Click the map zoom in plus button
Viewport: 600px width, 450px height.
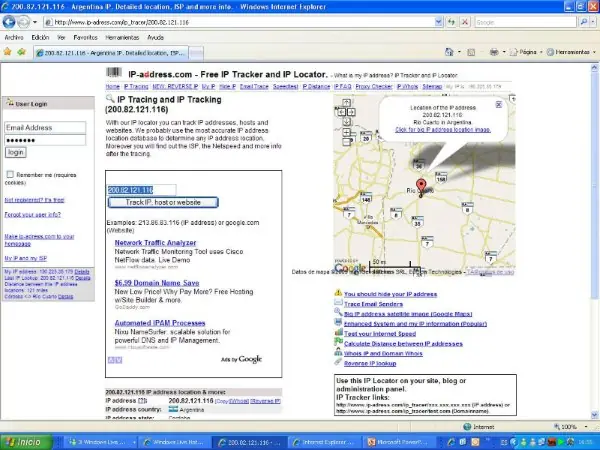346,132
